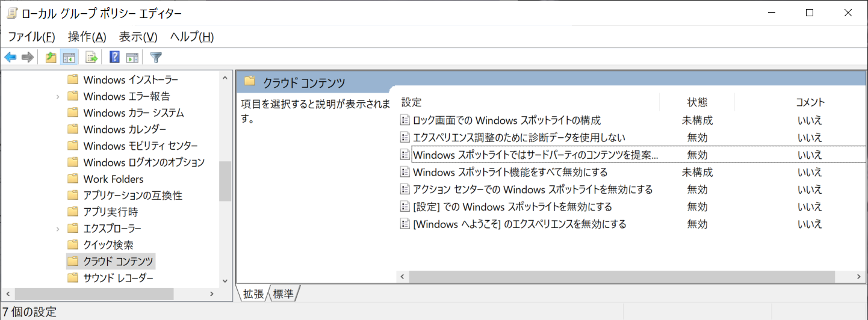Viewport: 868px width, 320px height.
Task: Open the ファイル(F) menu
Action: 31,37
